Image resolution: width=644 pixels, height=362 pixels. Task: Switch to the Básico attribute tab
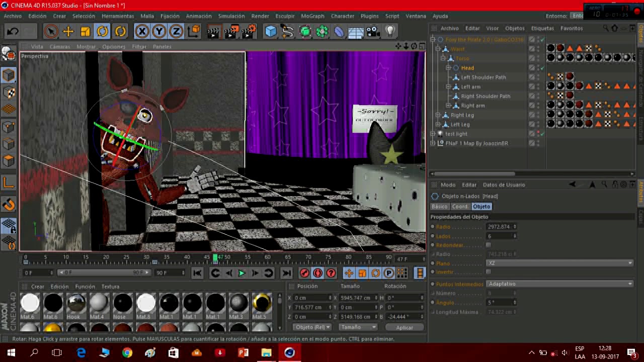pyautogui.click(x=439, y=207)
